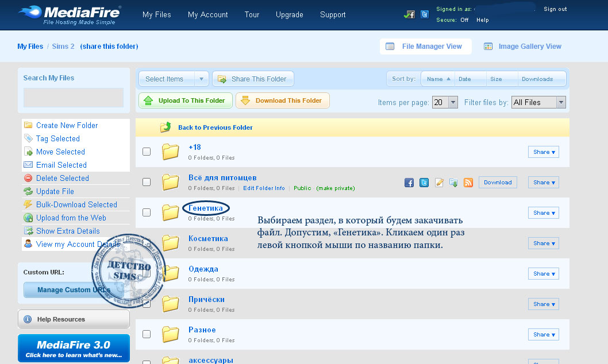
Task: Go to Tour in navigation bar
Action: coord(252,15)
